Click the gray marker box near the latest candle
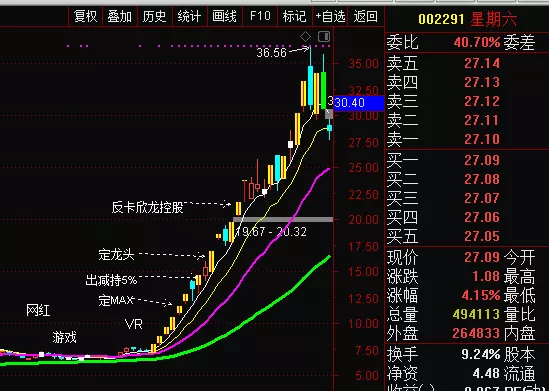The width and height of the screenshot is (549, 391). (x=329, y=114)
